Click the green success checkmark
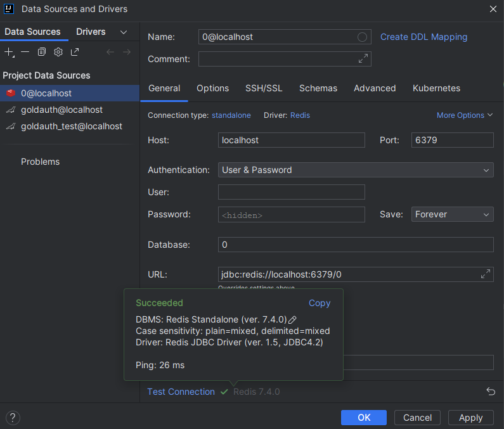504x429 pixels. click(224, 392)
